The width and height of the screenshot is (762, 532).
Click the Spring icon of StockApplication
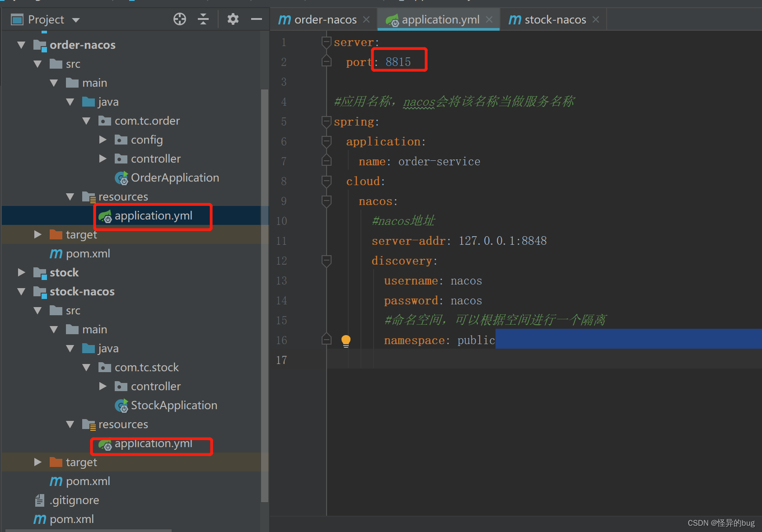(122, 406)
